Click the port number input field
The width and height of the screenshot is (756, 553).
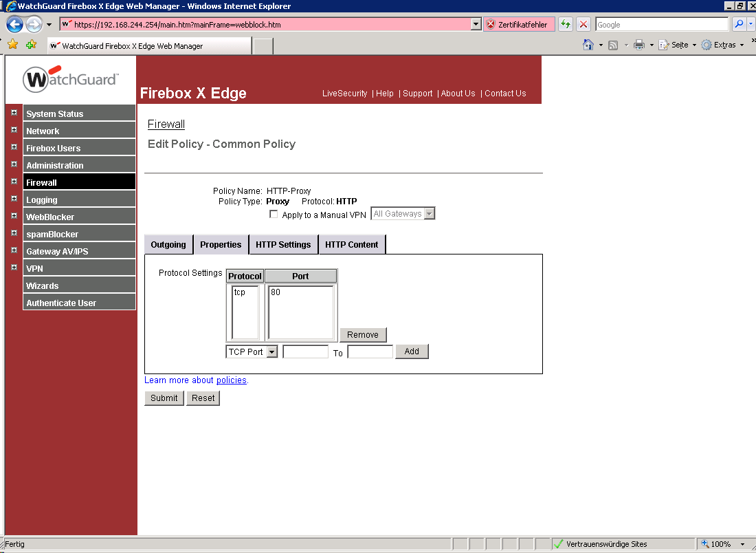point(306,351)
